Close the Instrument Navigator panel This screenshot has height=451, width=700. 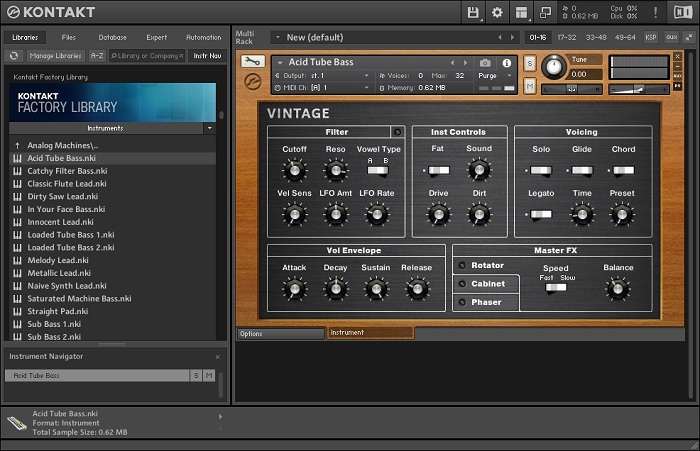click(217, 357)
